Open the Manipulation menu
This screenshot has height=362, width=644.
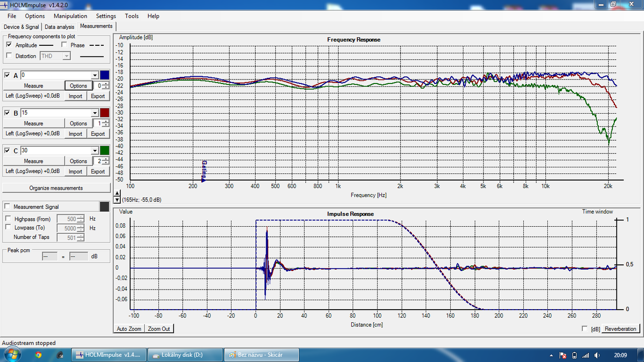pos(70,16)
